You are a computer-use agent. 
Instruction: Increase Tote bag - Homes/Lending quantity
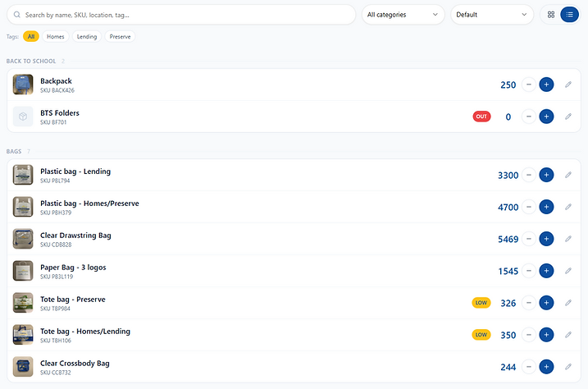pyautogui.click(x=546, y=335)
